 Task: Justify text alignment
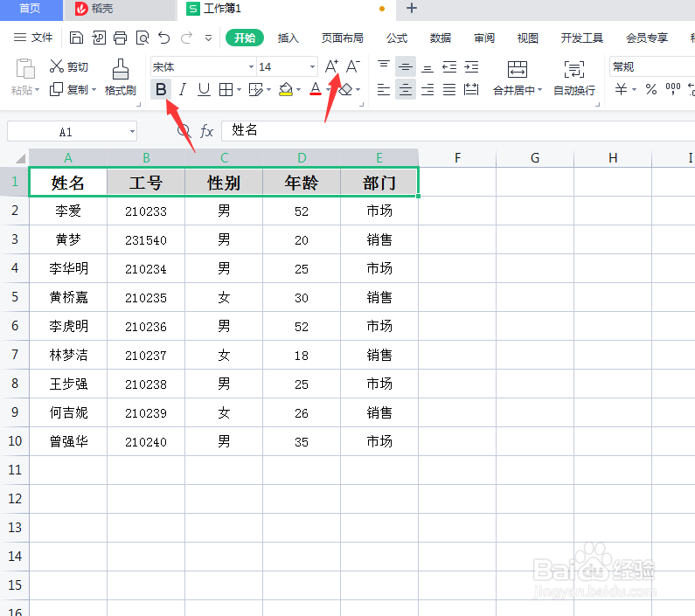(449, 89)
